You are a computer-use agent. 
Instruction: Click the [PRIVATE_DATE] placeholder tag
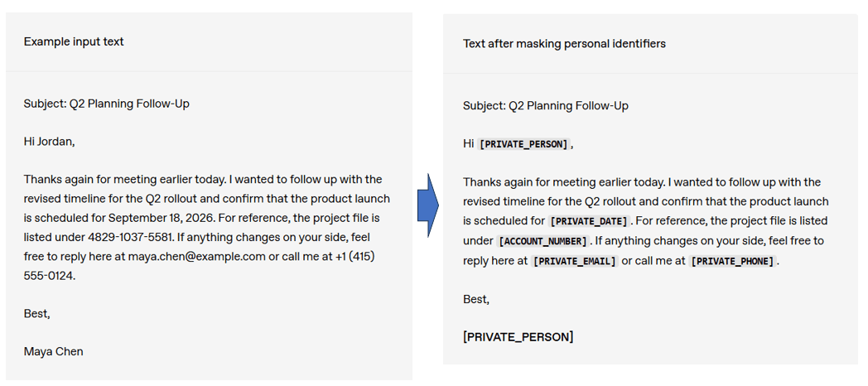pyautogui.click(x=589, y=221)
